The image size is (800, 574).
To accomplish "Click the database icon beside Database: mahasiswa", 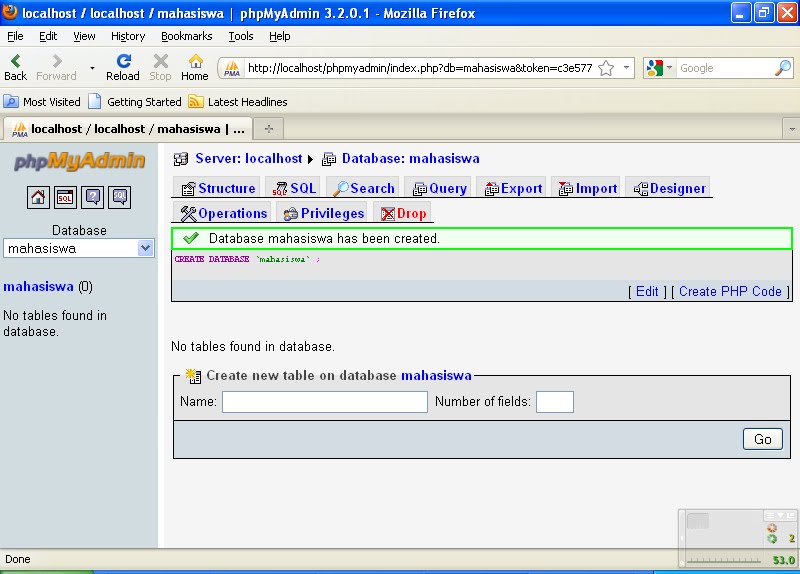I will tap(329, 159).
